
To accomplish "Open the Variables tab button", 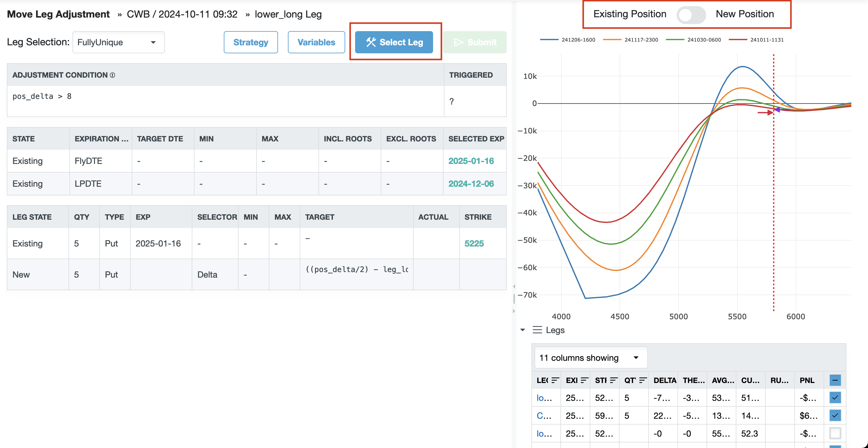I will [316, 43].
